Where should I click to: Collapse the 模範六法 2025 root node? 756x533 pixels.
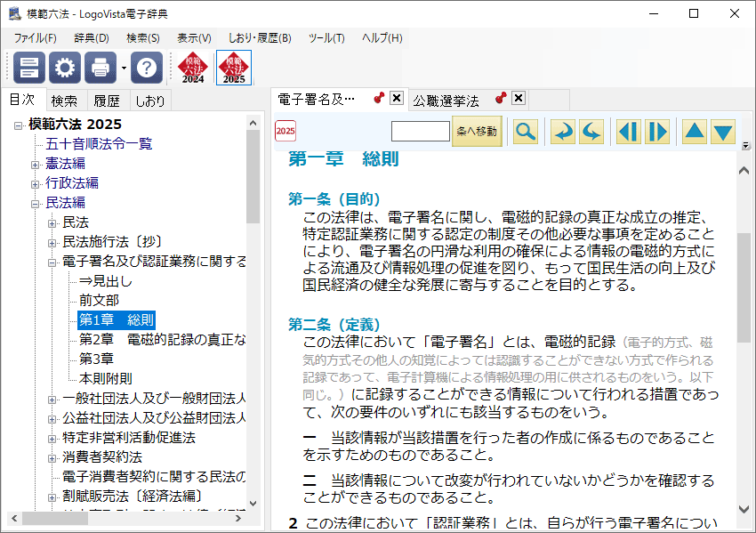18,125
